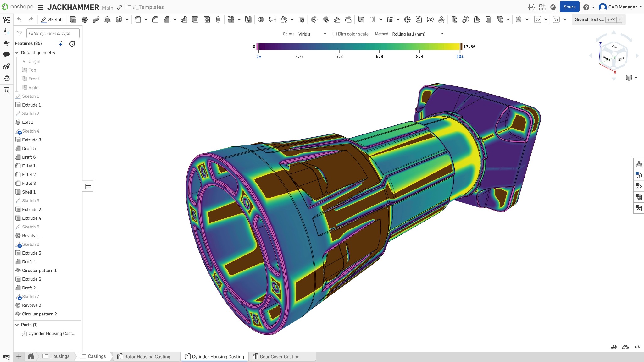Click the Viridis color gradient bar
644x362 pixels.
click(x=359, y=47)
